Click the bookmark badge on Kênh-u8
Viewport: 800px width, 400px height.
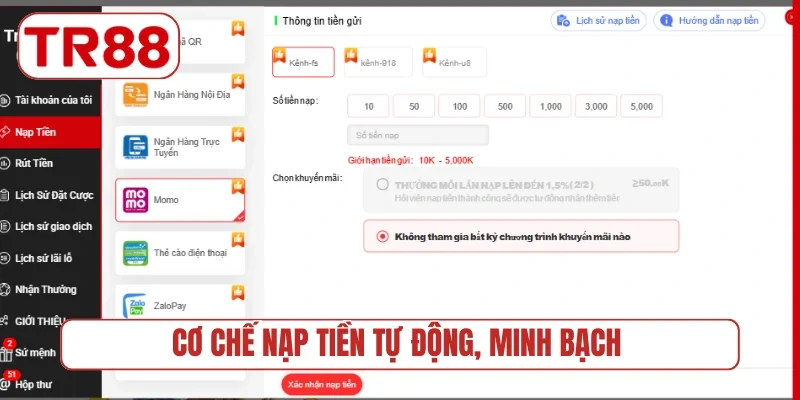(429, 55)
